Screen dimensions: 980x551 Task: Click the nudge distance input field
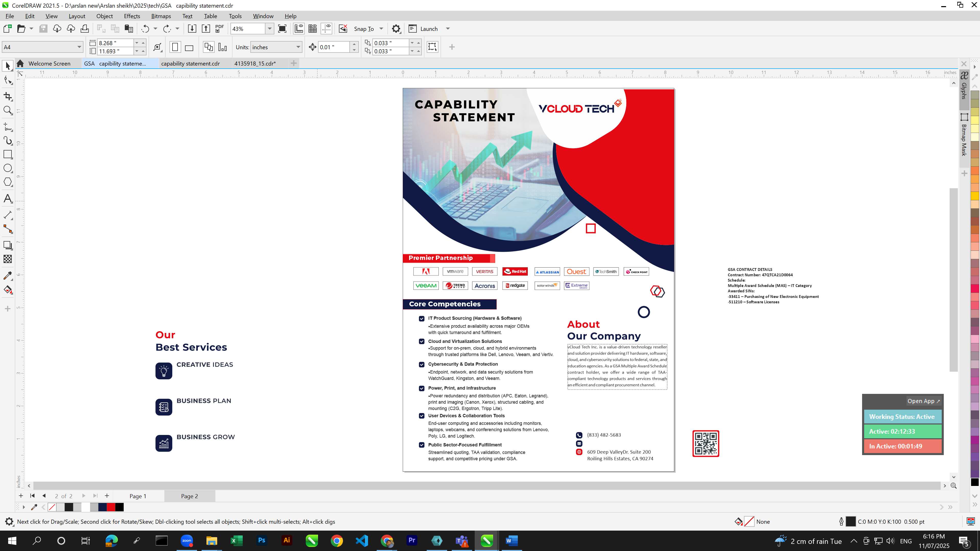coord(334,47)
